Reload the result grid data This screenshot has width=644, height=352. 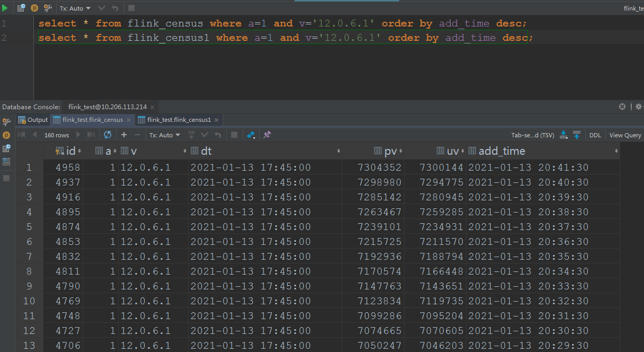point(108,135)
